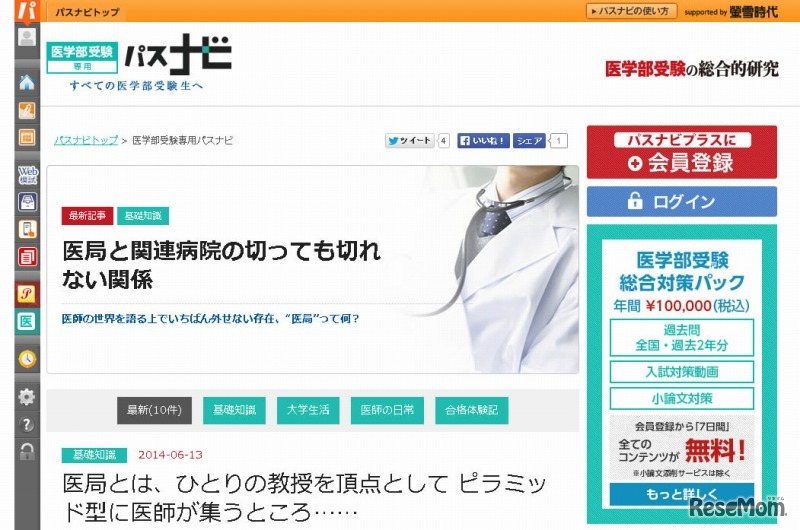Open the red documents sidebar icon

click(x=27, y=256)
